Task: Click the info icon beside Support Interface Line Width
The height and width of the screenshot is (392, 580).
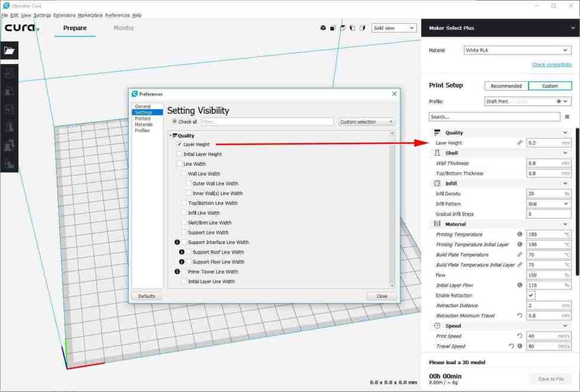Action: pyautogui.click(x=177, y=242)
